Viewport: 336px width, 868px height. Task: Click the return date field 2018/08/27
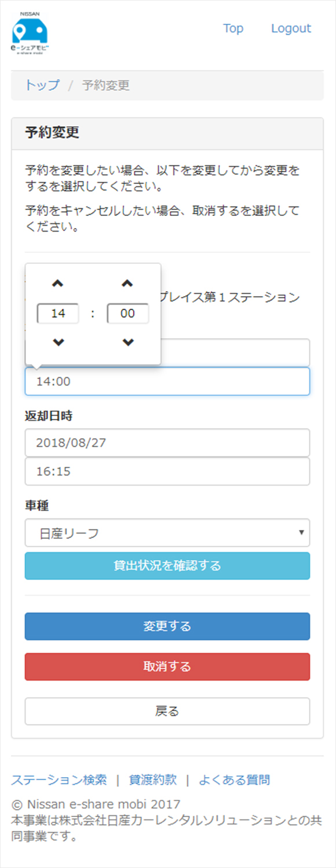click(x=167, y=443)
